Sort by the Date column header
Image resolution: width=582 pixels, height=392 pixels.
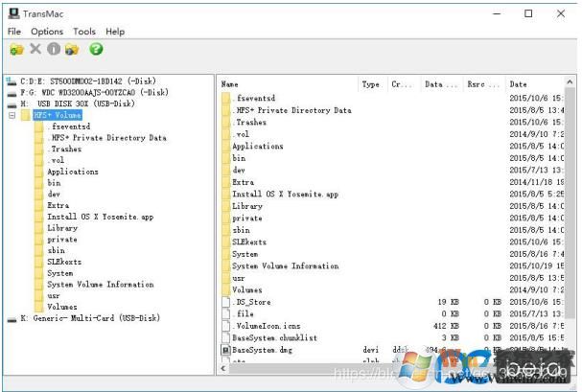(x=519, y=84)
